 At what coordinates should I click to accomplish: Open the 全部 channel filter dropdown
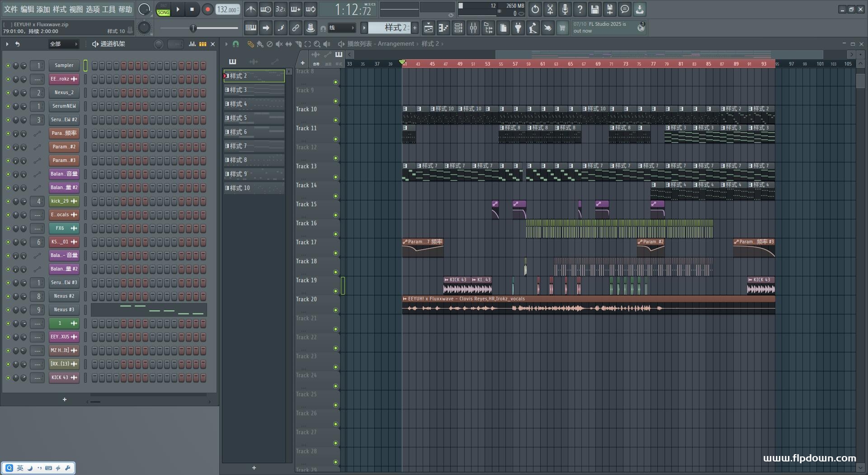63,44
